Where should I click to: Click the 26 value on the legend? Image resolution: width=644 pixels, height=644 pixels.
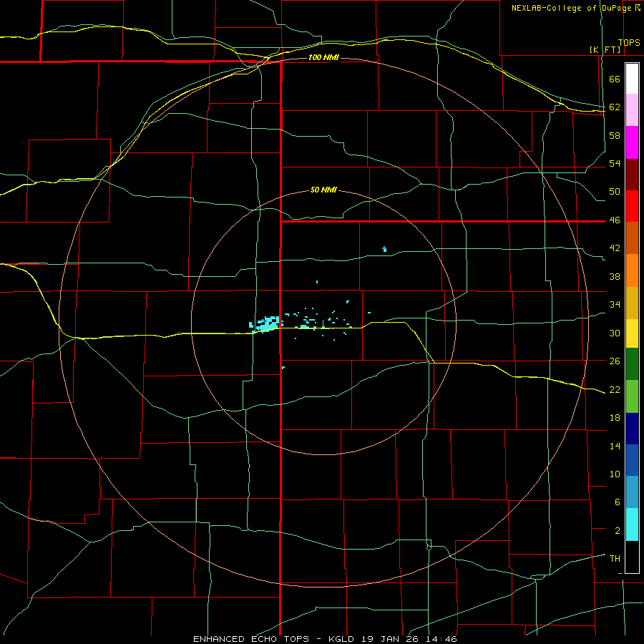[x=615, y=361]
